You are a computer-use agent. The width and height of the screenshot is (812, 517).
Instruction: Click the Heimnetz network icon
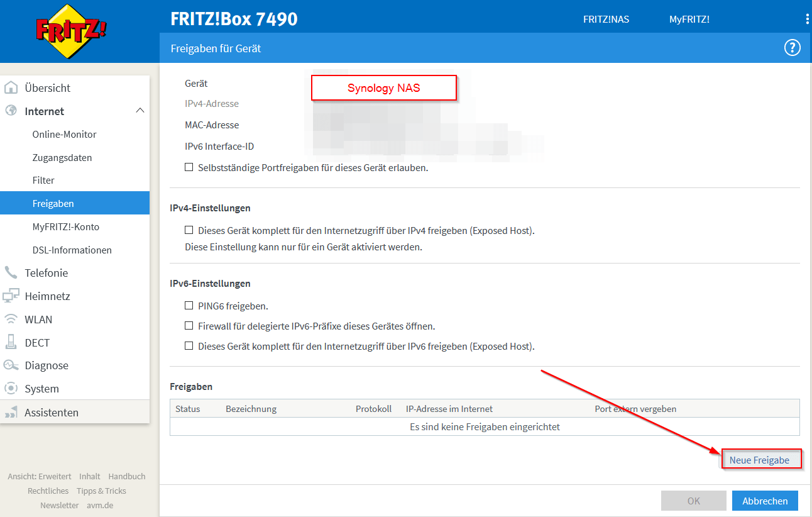(11, 296)
